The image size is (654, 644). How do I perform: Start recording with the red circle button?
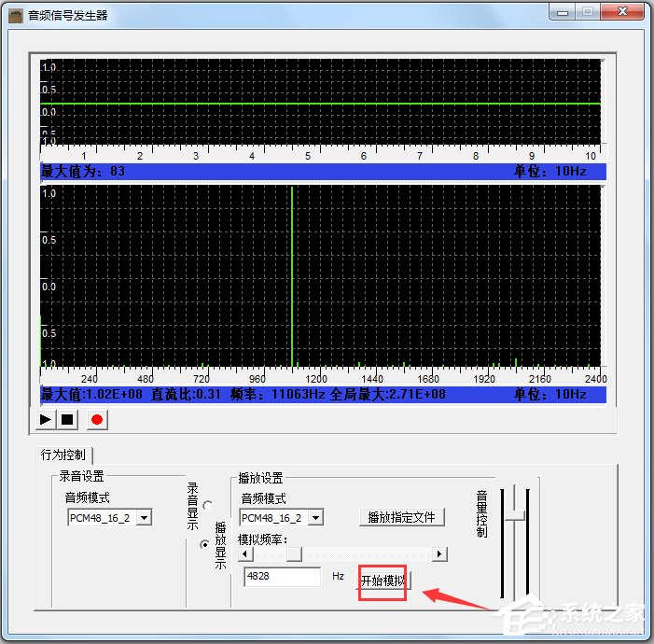(x=97, y=419)
